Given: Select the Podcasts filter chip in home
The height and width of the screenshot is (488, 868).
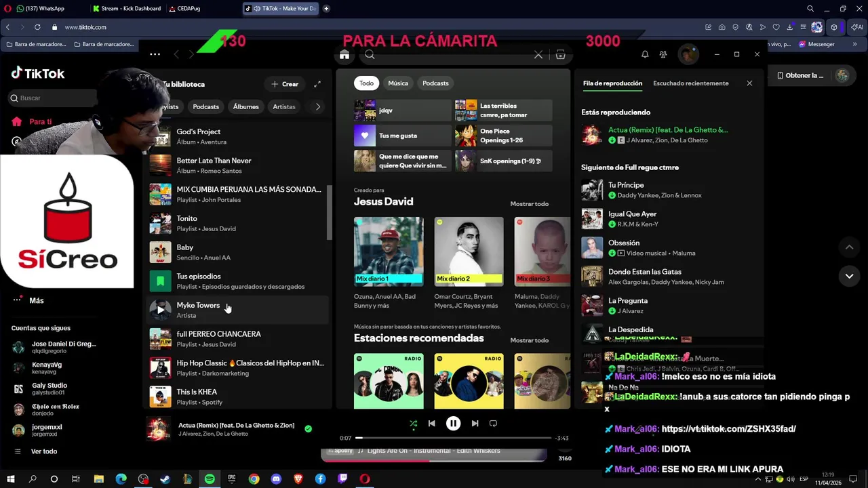Looking at the screenshot, I should (x=435, y=83).
